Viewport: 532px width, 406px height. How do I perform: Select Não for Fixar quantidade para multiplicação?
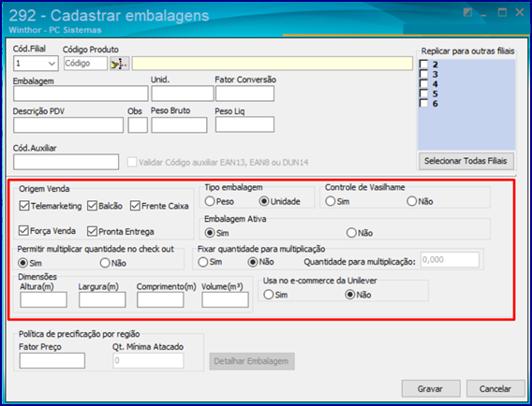click(253, 262)
